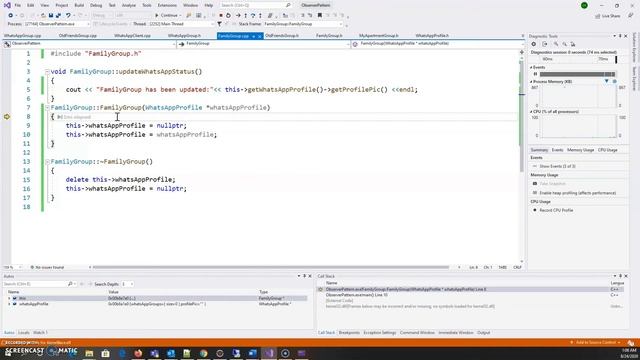This screenshot has width=640, height=360.
Task: Click the Undo icon in toolbar
Action: click(68, 16)
